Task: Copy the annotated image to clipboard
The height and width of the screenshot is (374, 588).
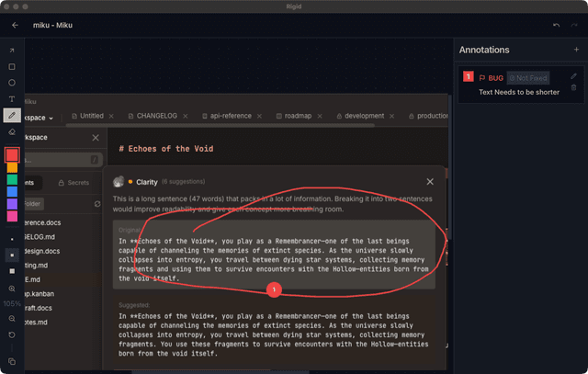Action: (x=12, y=361)
